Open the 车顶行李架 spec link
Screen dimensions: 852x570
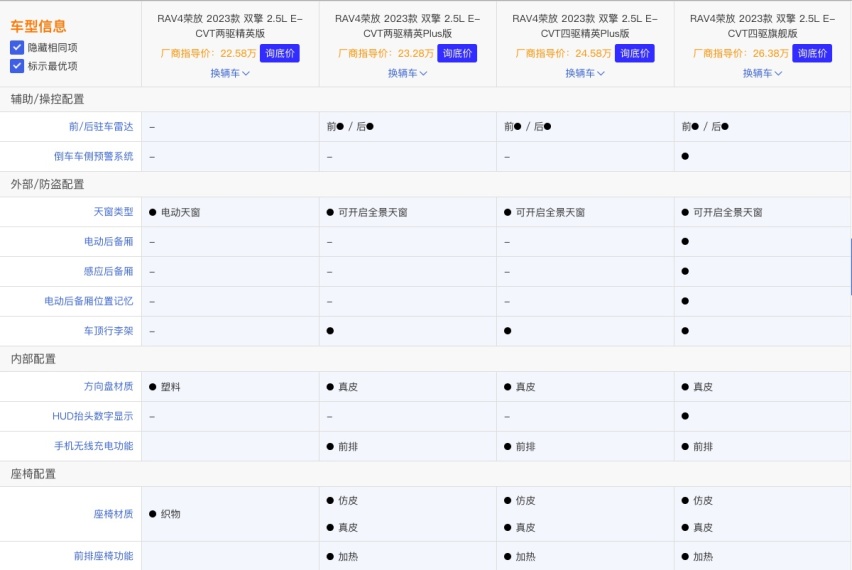109,331
